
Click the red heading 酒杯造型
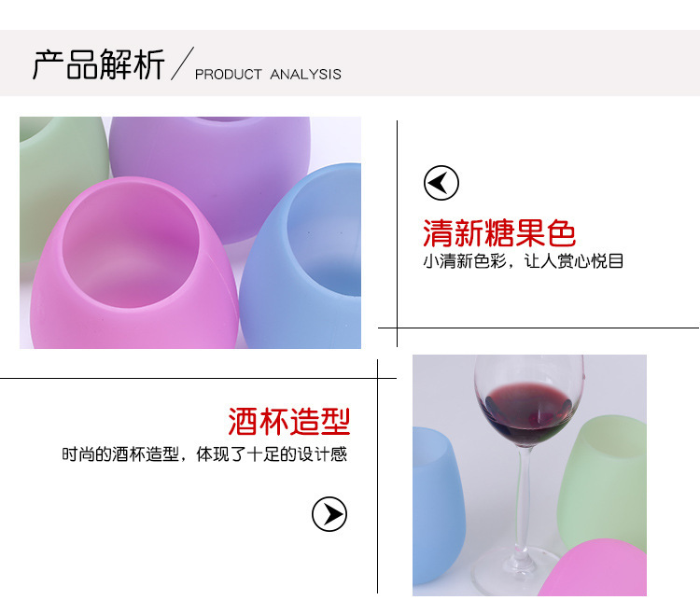[x=288, y=421]
